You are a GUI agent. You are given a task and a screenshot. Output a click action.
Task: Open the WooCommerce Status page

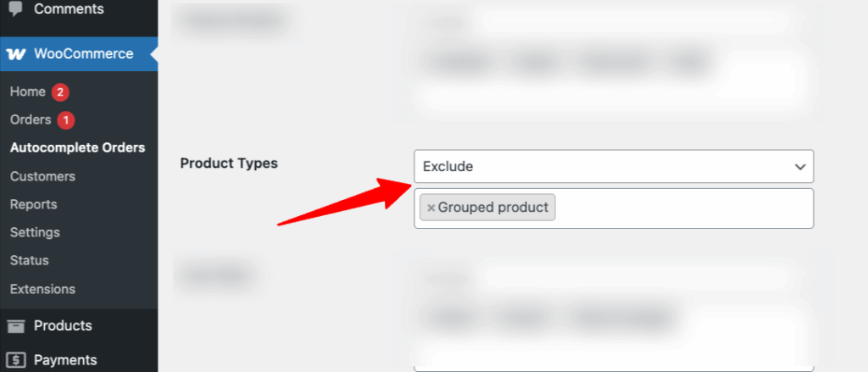(x=30, y=260)
